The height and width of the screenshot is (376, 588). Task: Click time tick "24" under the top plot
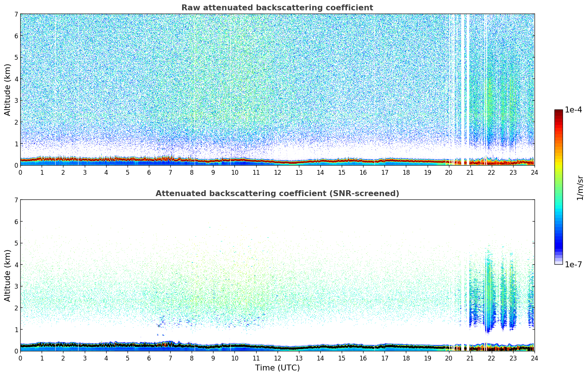535,172
